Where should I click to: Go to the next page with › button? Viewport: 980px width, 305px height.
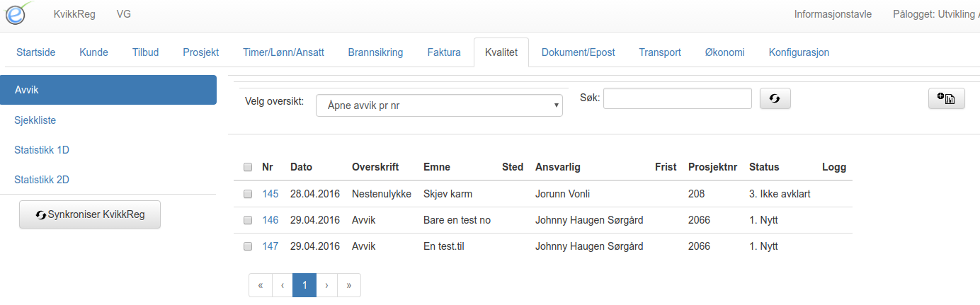point(326,285)
